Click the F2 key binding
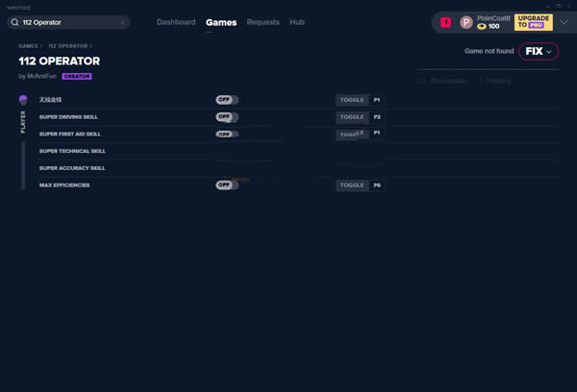This screenshot has width=577, height=392. [x=377, y=117]
